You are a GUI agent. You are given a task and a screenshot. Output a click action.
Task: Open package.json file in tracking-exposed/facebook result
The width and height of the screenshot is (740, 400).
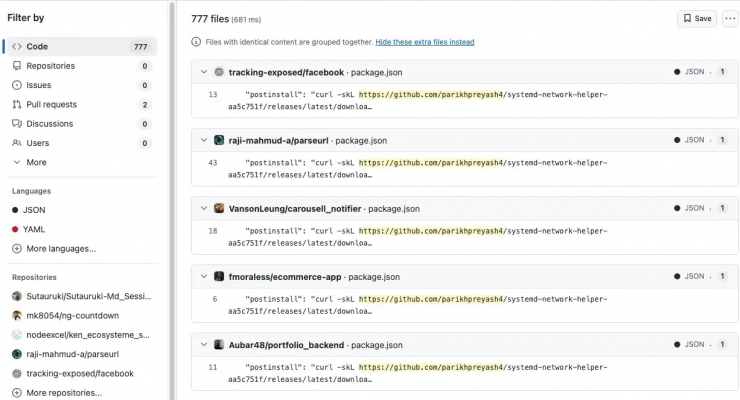pos(377,72)
